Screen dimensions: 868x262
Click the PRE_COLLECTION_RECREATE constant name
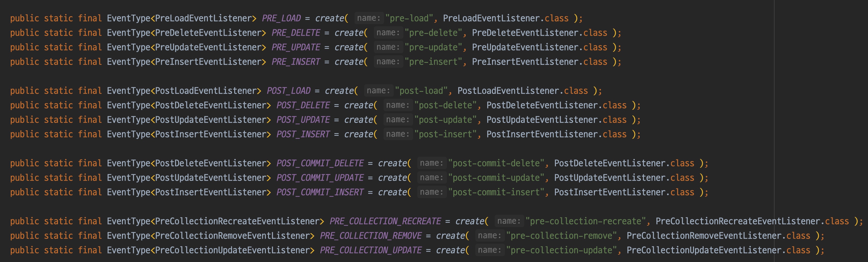click(385, 221)
